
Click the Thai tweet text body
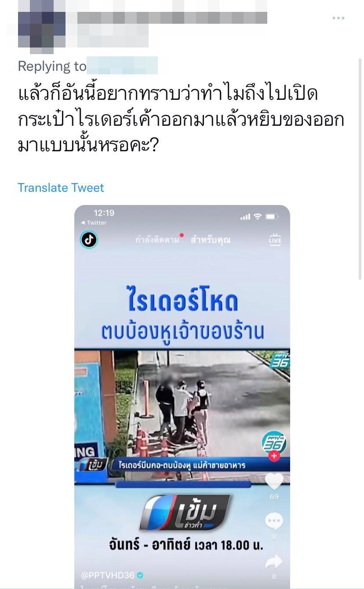click(180, 120)
